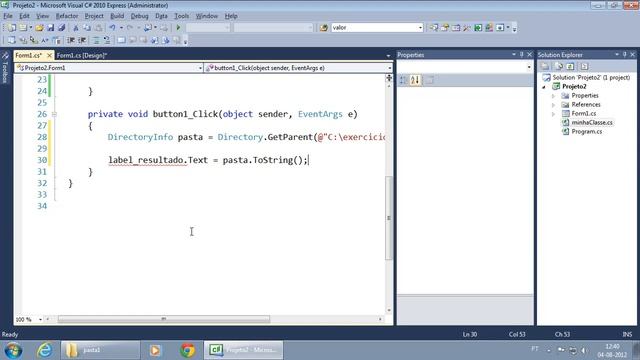Click the Windows Start button
Viewport: 640px width, 360px height.
13,350
